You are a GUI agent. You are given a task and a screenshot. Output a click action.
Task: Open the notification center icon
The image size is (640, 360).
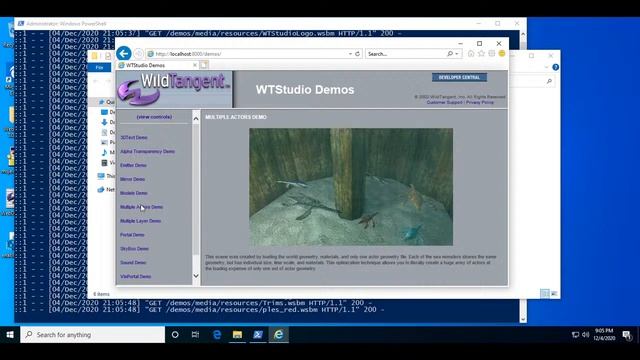[x=627, y=335]
